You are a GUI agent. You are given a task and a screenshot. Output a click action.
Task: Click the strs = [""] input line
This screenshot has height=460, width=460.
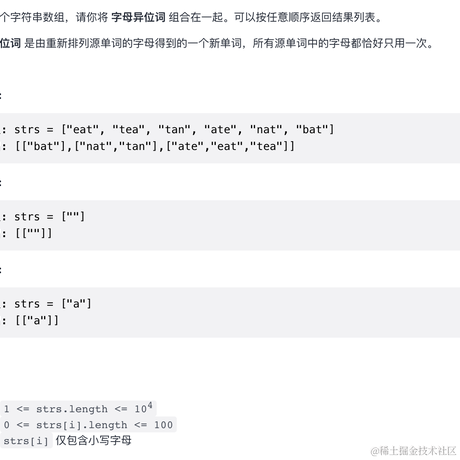pyautogui.click(x=49, y=217)
